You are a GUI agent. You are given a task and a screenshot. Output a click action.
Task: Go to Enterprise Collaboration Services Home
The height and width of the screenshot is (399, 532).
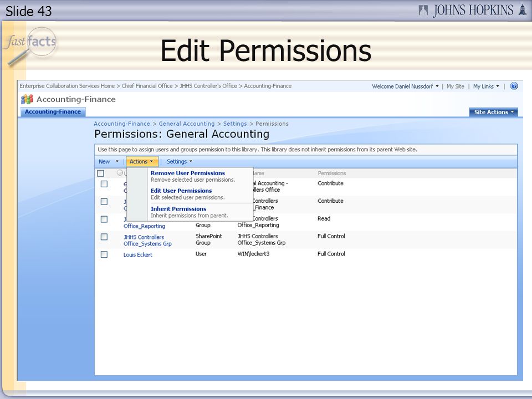(67, 86)
